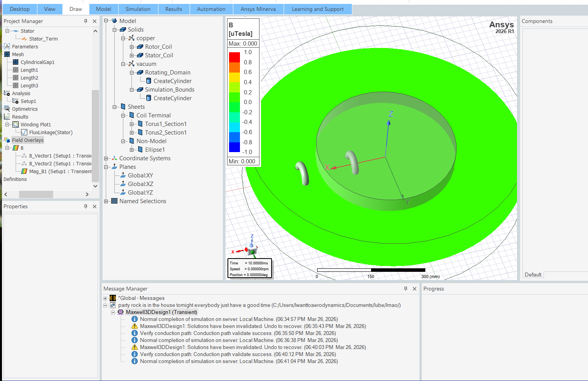Select the Rotor_Coil solid icon
Image resolution: width=588 pixels, height=381 pixels.
point(140,47)
